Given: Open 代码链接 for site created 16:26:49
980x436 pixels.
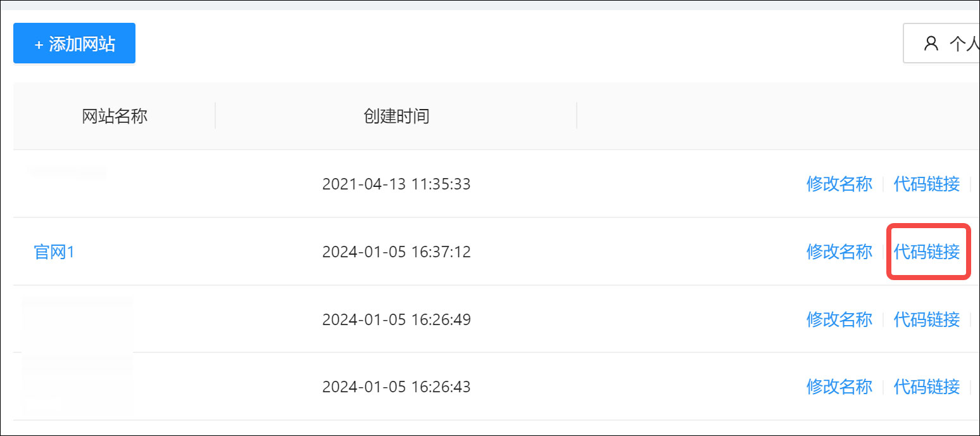Looking at the screenshot, I should click(x=926, y=319).
